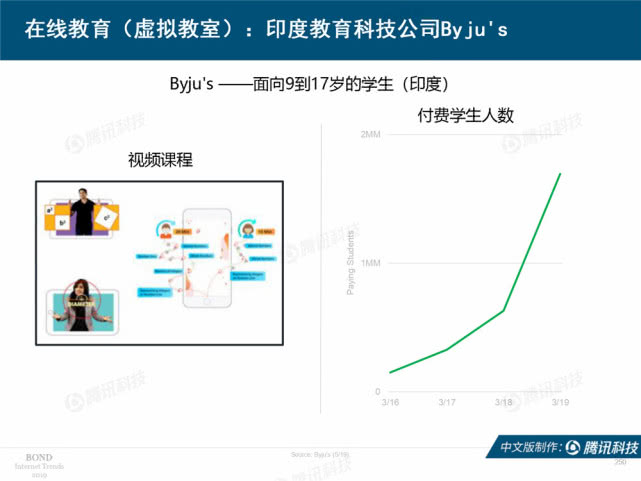Click the '0' y-axis label

tap(378, 392)
